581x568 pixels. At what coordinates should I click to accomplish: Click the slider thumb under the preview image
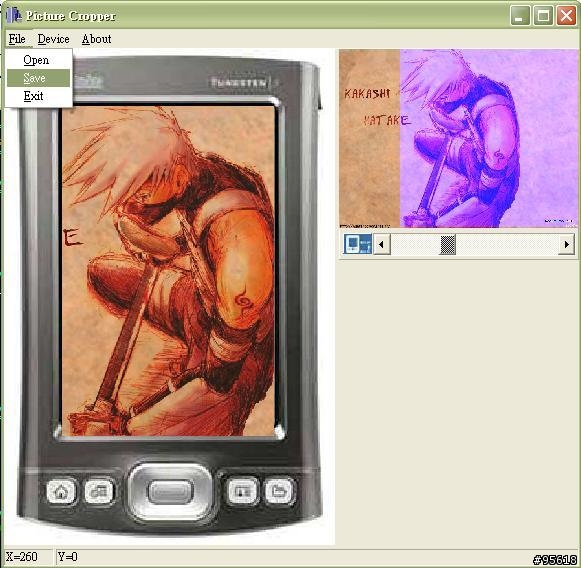447,244
